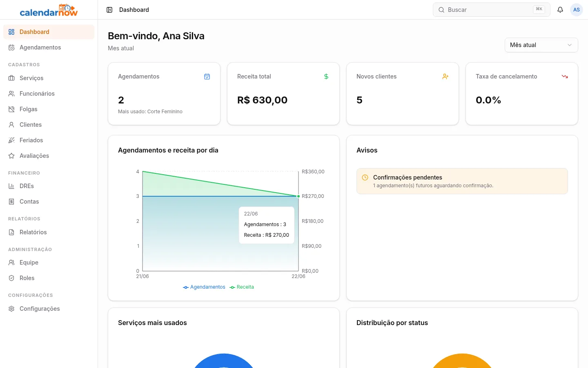
Task: Open the AS user avatar menu
Action: (x=577, y=10)
